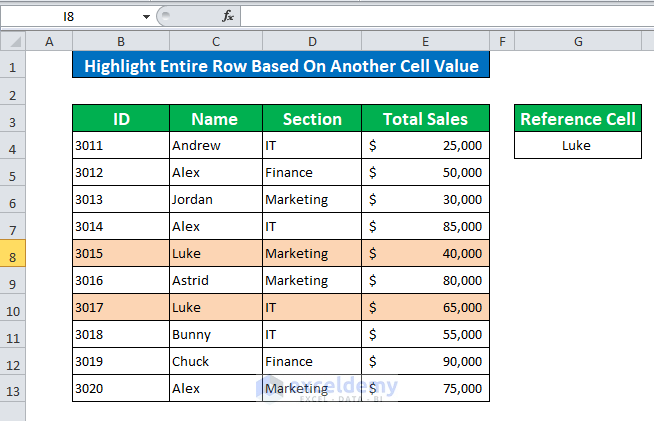Click the green Section header cell

point(311,119)
